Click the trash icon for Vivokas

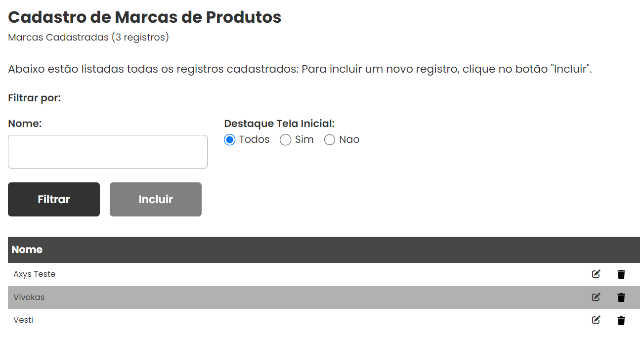[621, 298]
